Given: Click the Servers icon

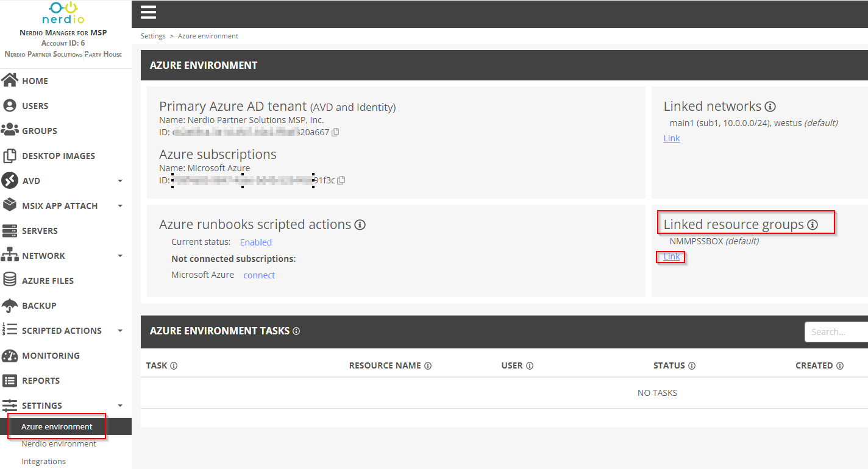Looking at the screenshot, I should 10,230.
